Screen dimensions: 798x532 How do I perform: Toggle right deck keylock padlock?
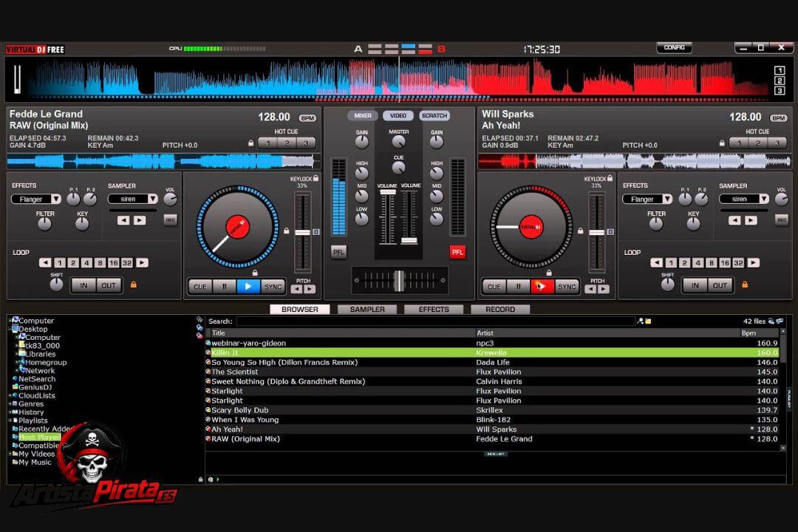click(x=610, y=178)
